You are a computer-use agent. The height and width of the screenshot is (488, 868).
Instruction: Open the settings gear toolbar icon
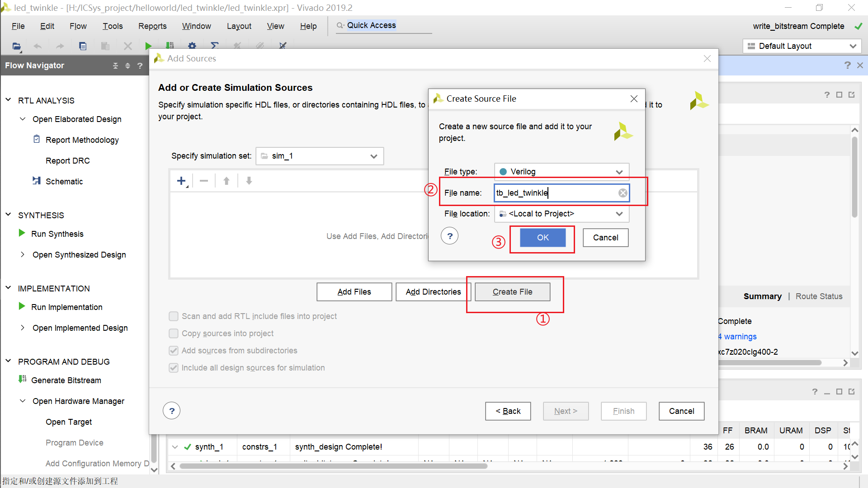[x=192, y=46]
